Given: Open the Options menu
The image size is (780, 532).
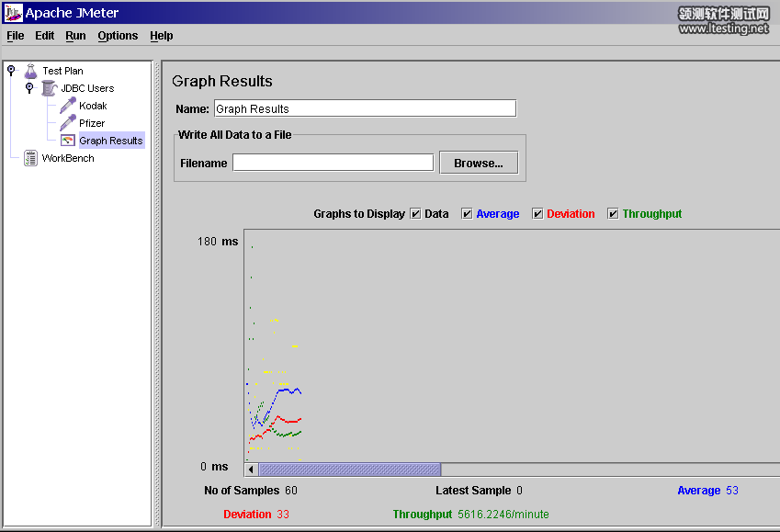Looking at the screenshot, I should 118,36.
